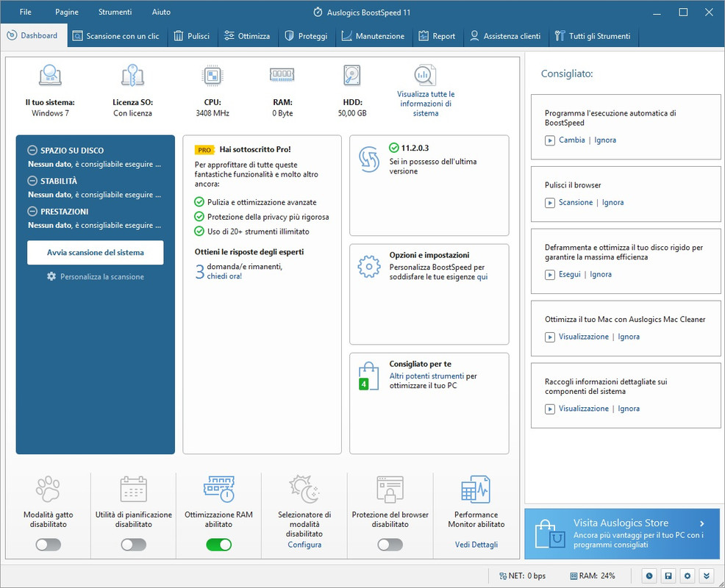Click the RAM optimization icon

218,489
